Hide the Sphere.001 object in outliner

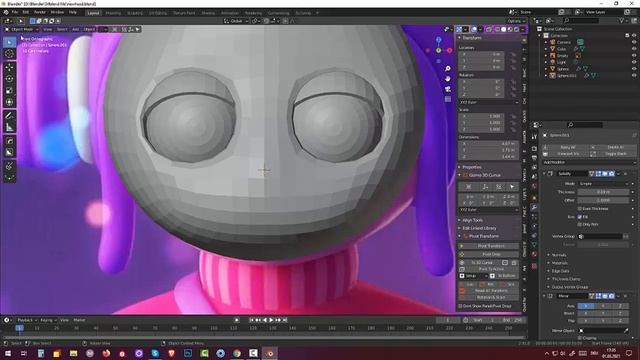pyautogui.click(x=634, y=76)
